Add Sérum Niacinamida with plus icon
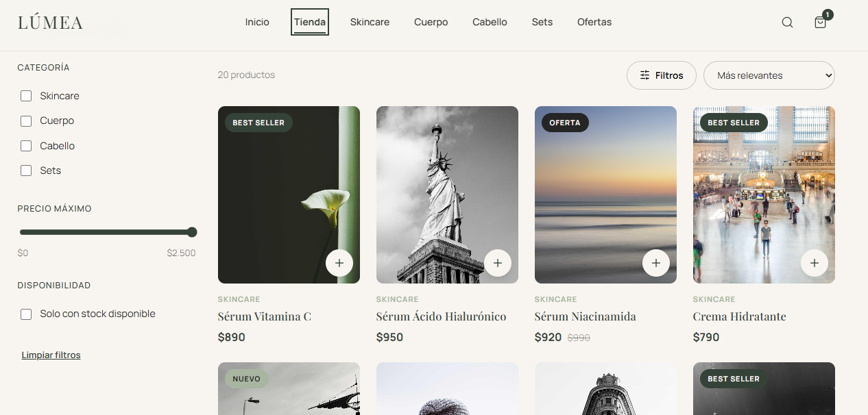This screenshot has width=868, height=415. (656, 263)
